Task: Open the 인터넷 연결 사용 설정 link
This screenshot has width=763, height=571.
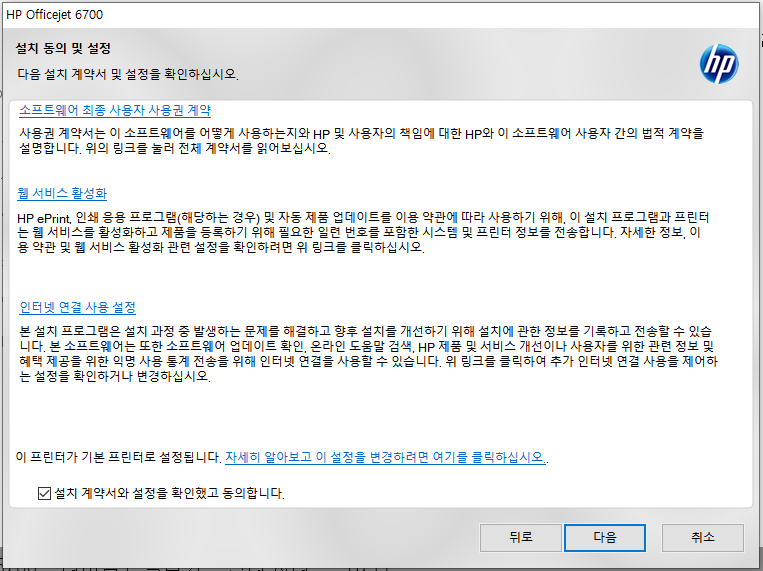Action: click(77, 307)
